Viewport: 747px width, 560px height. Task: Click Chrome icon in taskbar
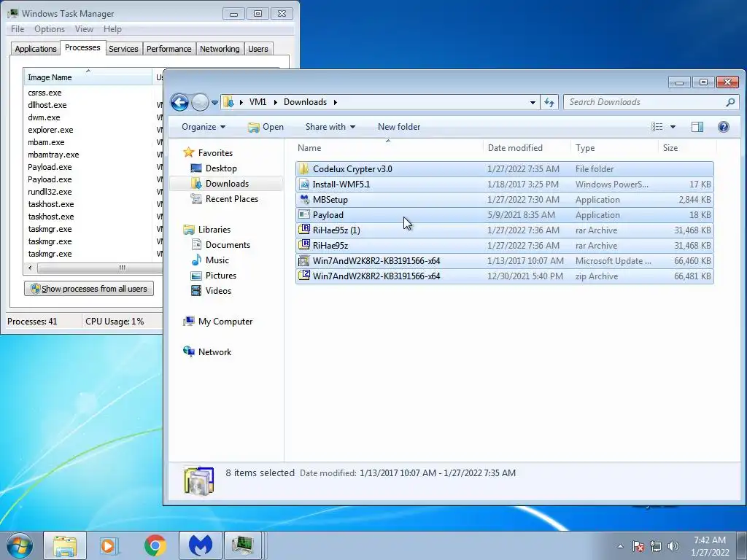pos(155,545)
